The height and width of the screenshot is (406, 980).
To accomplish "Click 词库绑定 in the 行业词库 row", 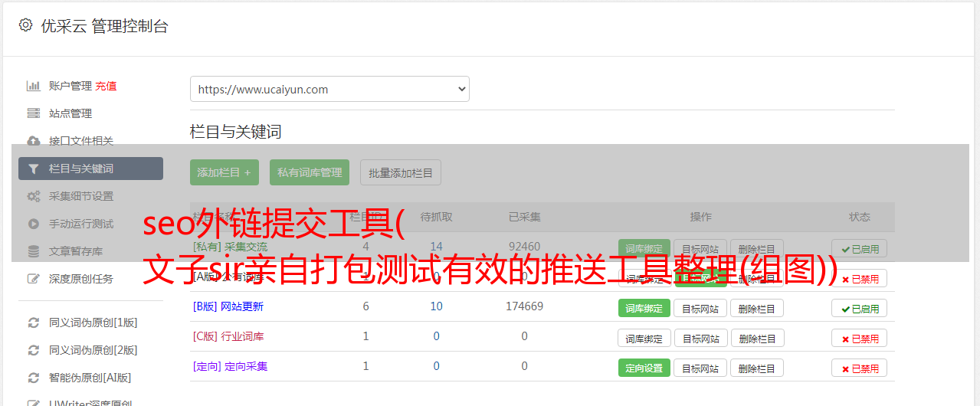I will [x=644, y=339].
